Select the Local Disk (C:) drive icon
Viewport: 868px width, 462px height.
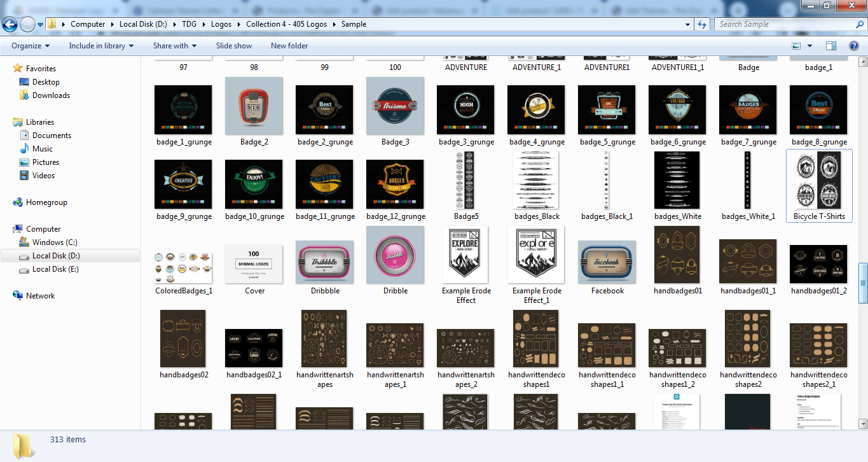24,242
